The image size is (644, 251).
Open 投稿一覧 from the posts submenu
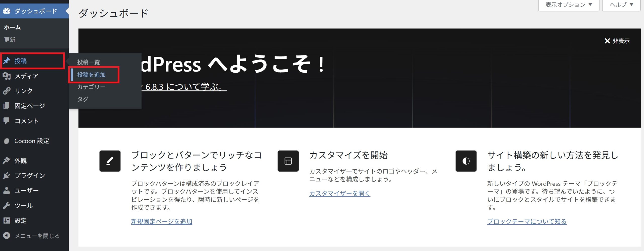point(89,62)
